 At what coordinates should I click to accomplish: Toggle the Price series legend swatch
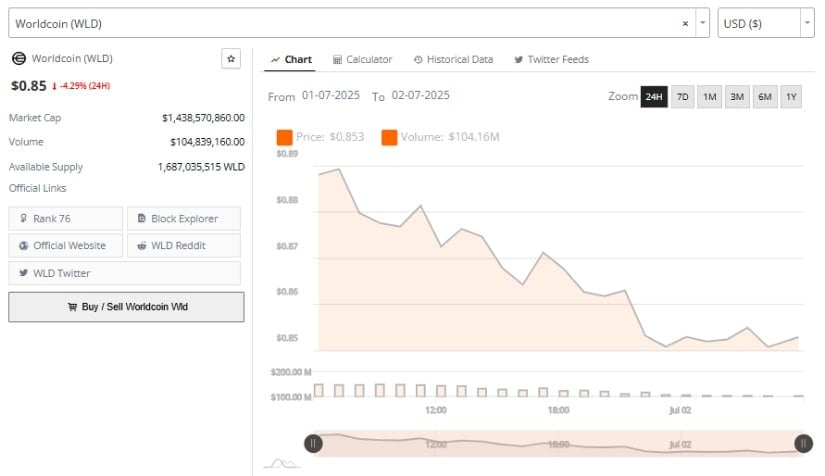(285, 137)
